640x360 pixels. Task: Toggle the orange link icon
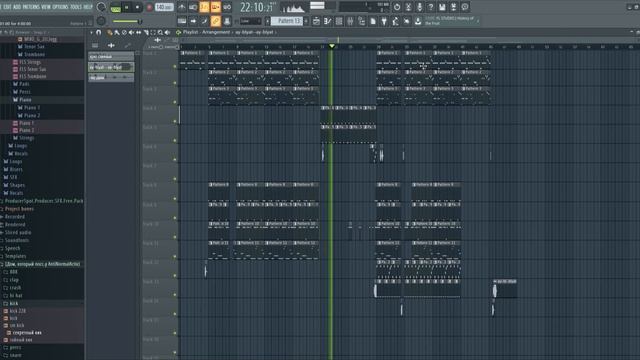click(x=216, y=21)
